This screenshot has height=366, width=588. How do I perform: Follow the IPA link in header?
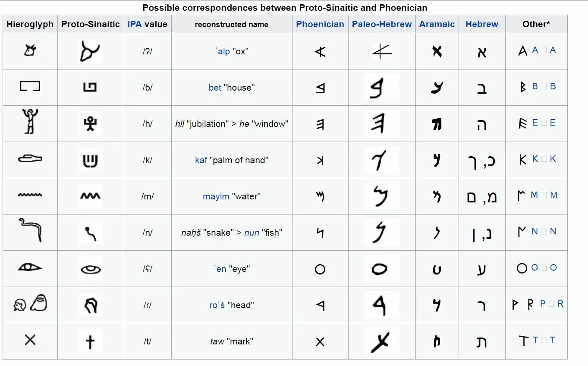pyautogui.click(x=135, y=24)
